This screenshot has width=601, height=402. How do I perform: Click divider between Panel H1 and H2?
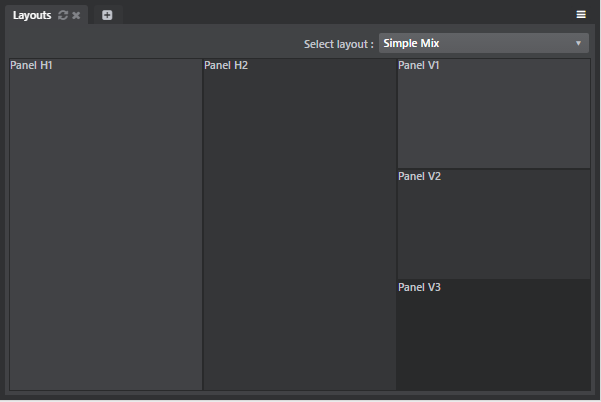tap(203, 225)
